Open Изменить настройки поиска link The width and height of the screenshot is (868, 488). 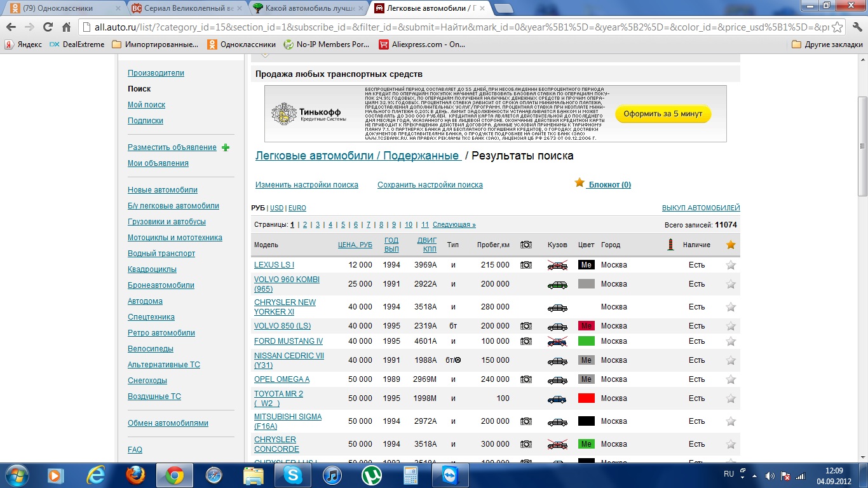[307, 185]
